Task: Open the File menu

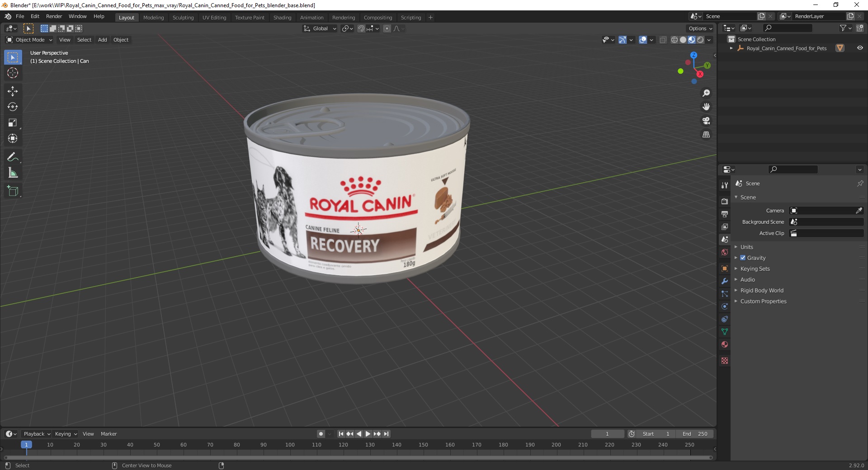Action: [20, 16]
